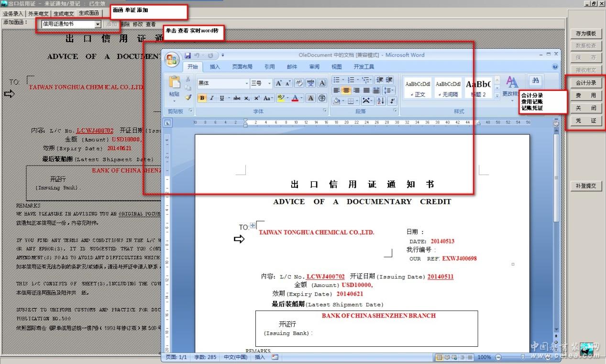This screenshot has height=364, width=606.
Task: Click the Sort A-Z paragraph icon
Action: pos(381,101)
